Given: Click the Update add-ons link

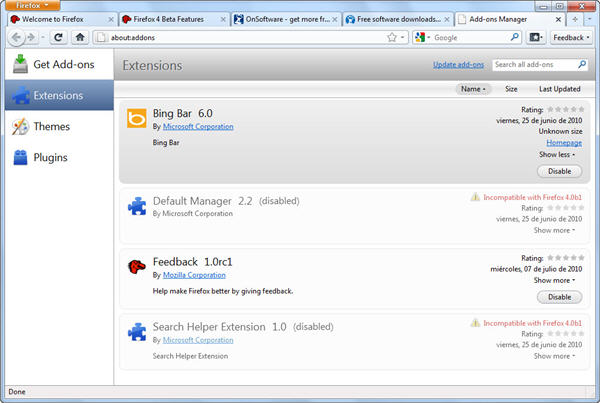Looking at the screenshot, I should click(458, 65).
